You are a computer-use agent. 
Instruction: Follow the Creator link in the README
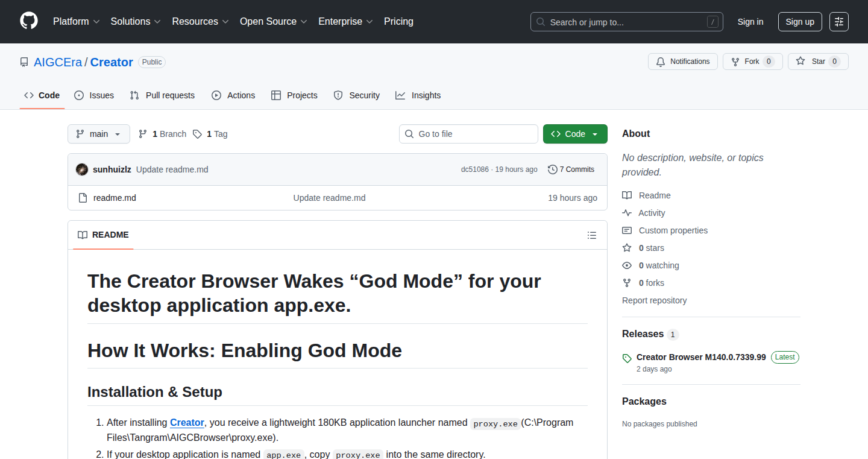[187, 423]
